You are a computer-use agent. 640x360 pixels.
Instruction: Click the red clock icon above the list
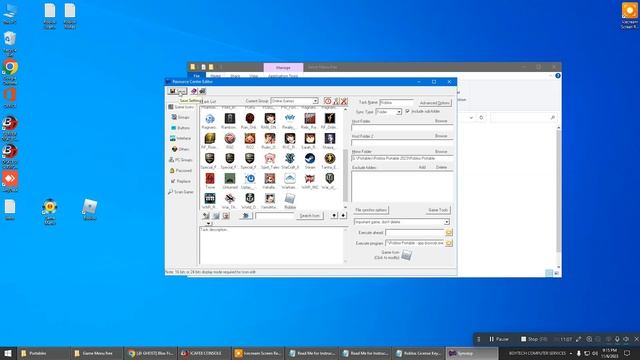pos(327,101)
